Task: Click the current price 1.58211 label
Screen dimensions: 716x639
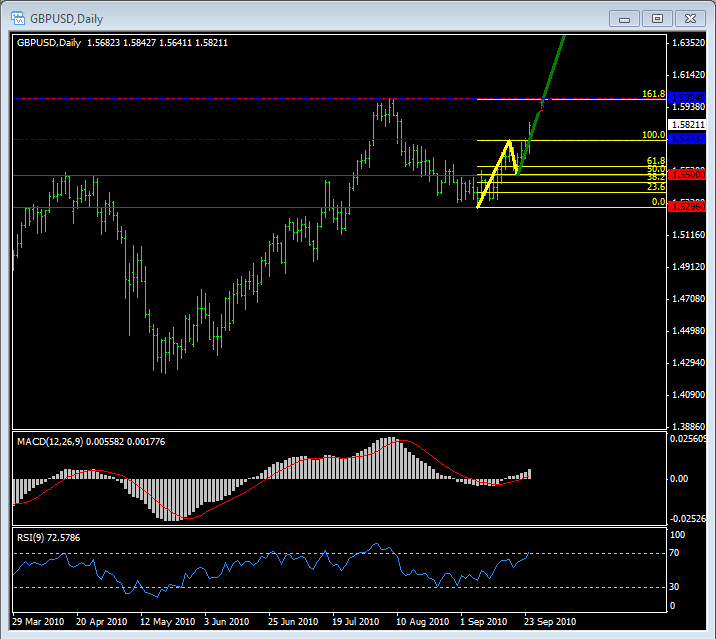Action: 686,124
